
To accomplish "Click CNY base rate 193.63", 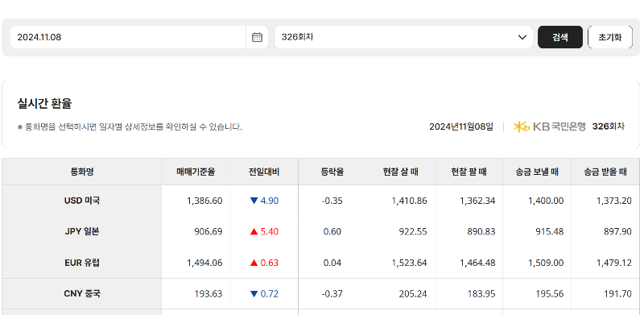I will (208, 293).
